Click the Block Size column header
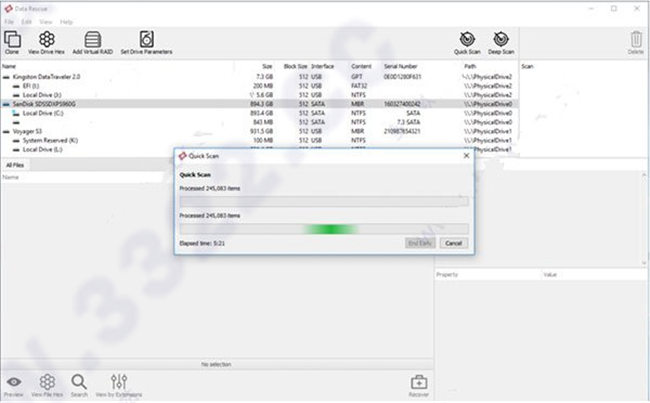The height and width of the screenshot is (403, 650). (296, 66)
